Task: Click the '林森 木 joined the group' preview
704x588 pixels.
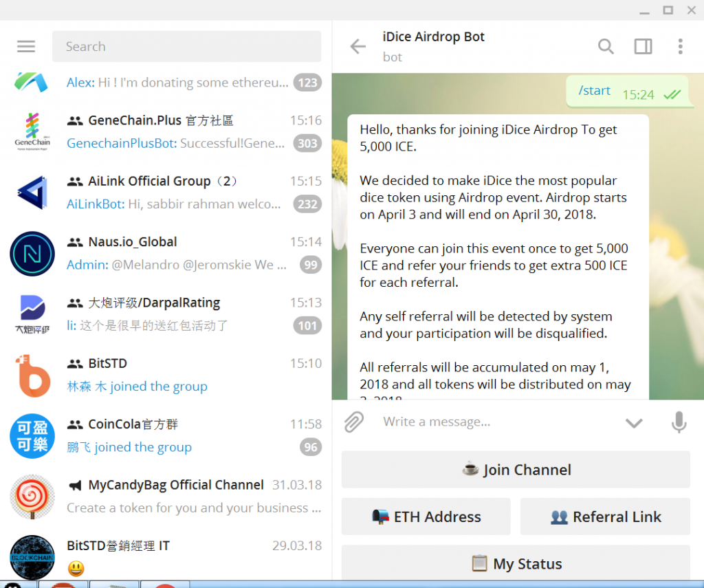Action: (x=137, y=386)
